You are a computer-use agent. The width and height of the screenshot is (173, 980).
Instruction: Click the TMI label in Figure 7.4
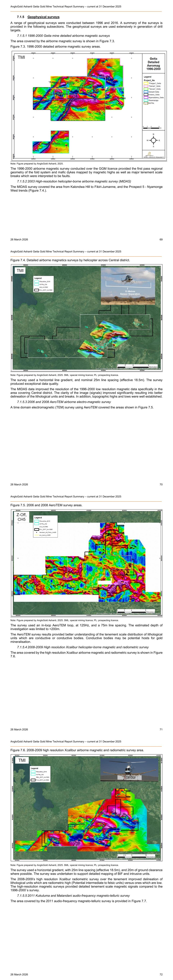click(20, 270)
